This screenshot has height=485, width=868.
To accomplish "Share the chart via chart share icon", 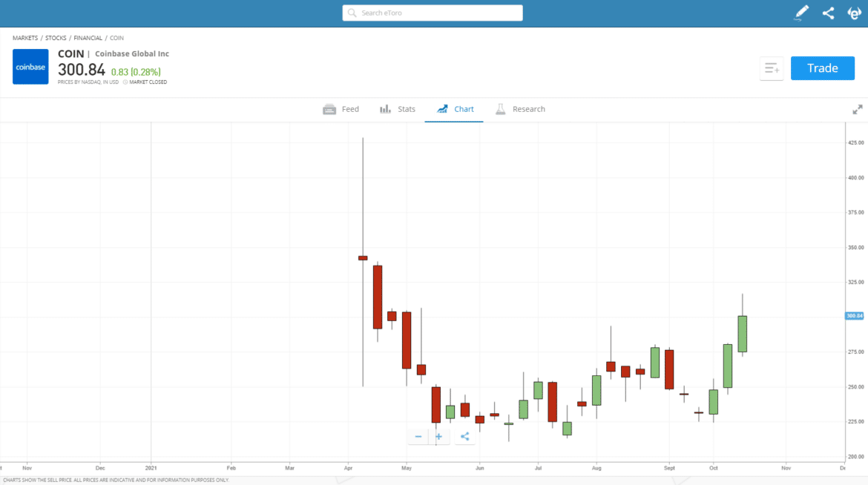I will [465, 437].
